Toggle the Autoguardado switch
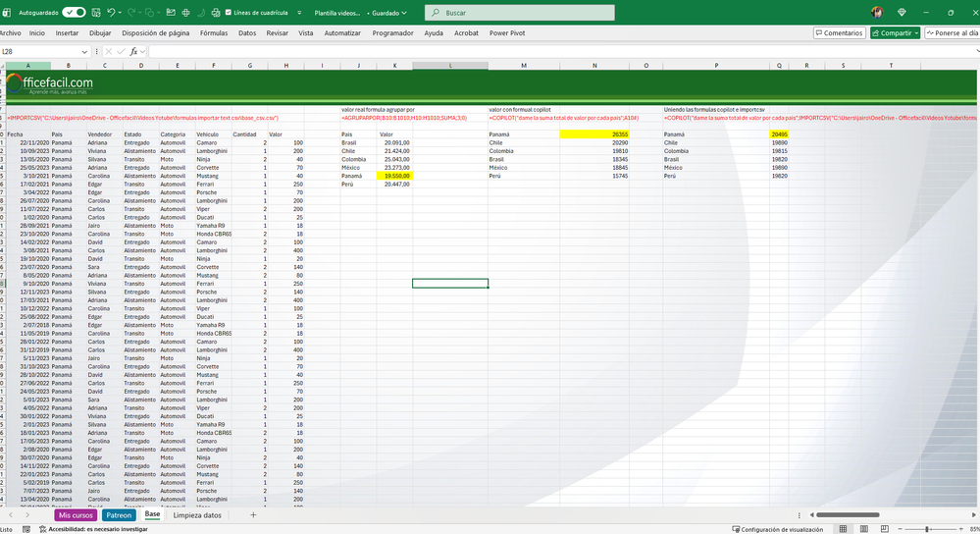 (74, 13)
